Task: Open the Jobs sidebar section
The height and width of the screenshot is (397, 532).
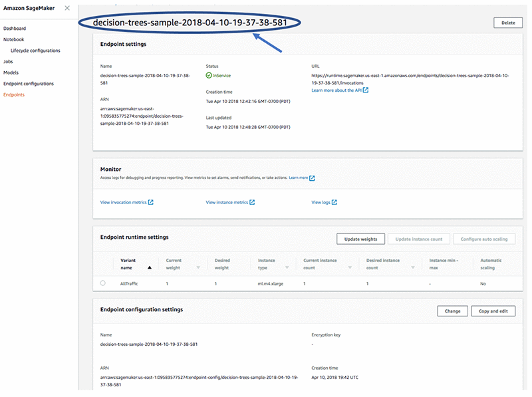Action: pos(8,61)
